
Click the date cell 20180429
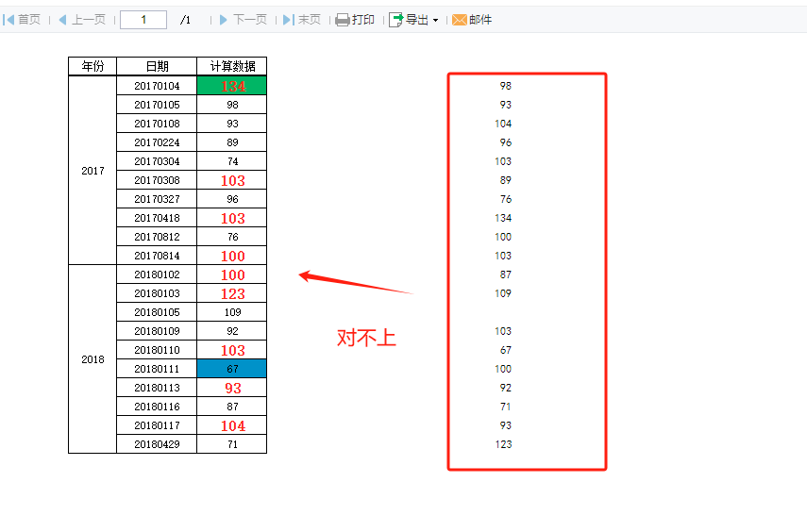tap(157, 444)
